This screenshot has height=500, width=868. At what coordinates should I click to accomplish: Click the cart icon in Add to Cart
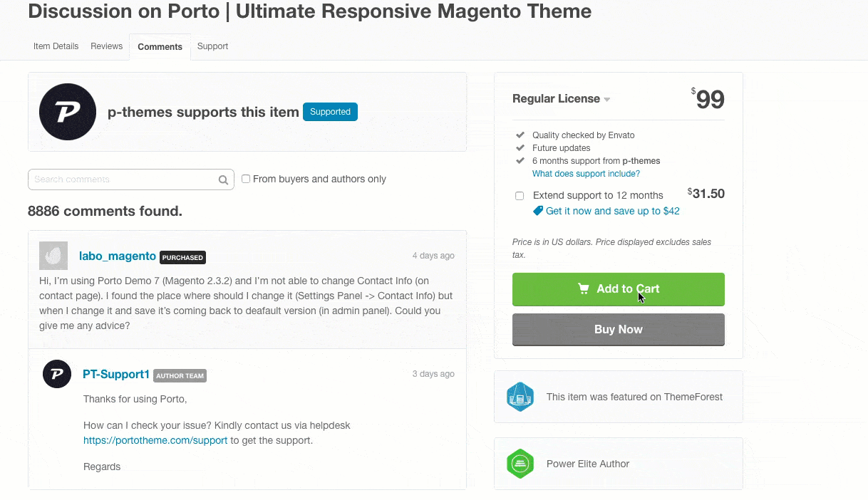click(x=584, y=288)
